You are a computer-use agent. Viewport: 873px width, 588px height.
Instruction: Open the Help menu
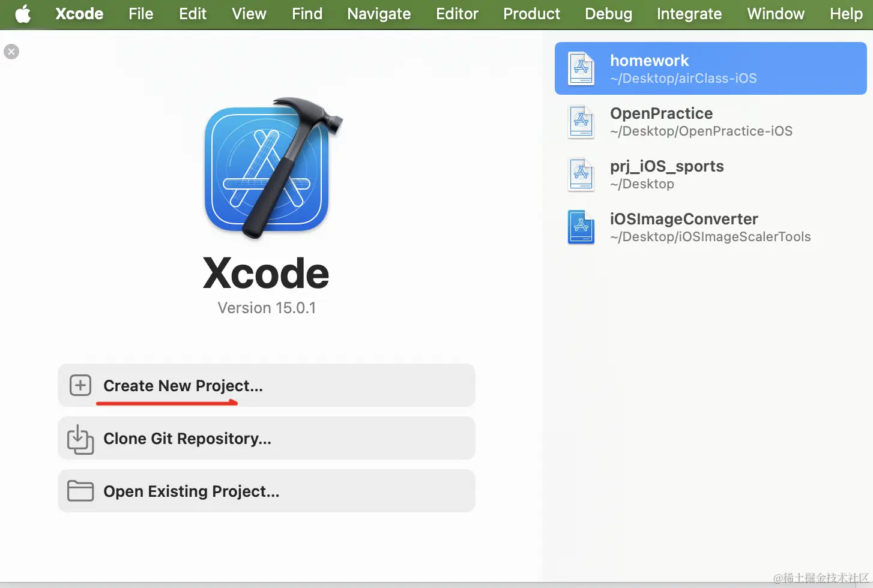click(x=846, y=14)
